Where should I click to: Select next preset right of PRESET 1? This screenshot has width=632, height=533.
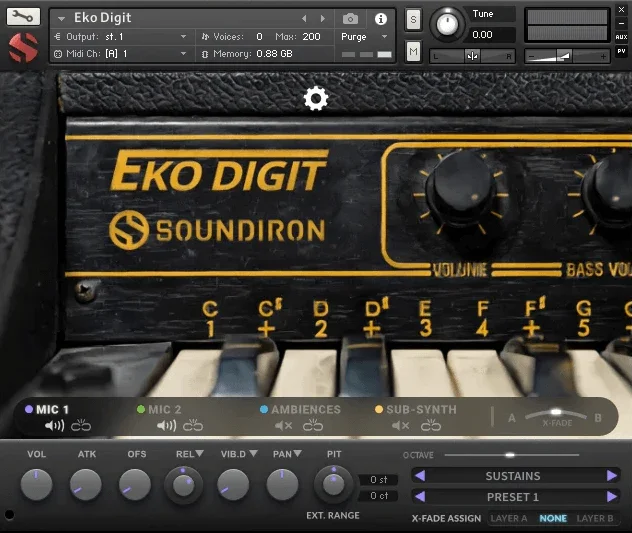coord(611,496)
